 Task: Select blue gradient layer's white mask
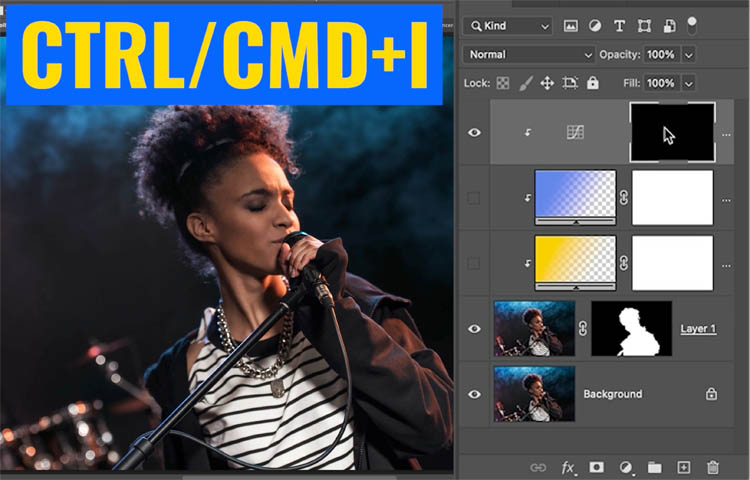[673, 198]
